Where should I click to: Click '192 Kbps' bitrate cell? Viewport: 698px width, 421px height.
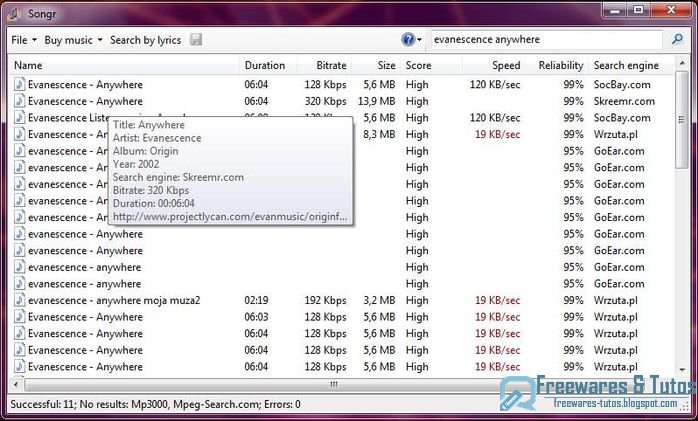click(x=325, y=300)
